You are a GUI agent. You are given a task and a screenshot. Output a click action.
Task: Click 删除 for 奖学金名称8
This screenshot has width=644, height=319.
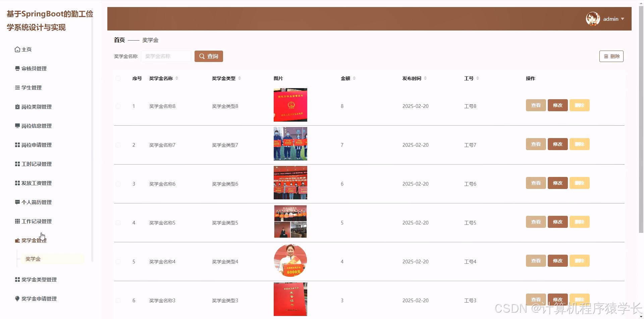(580, 105)
